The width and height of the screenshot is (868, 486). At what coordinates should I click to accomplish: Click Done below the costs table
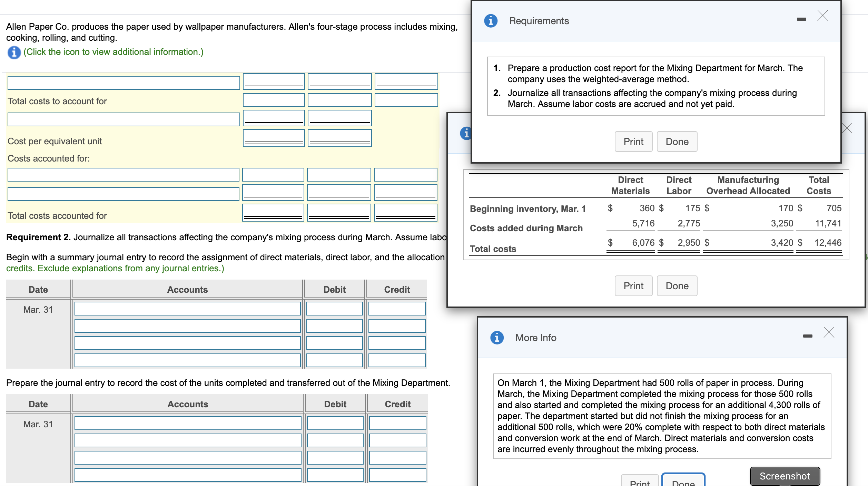[x=677, y=286]
